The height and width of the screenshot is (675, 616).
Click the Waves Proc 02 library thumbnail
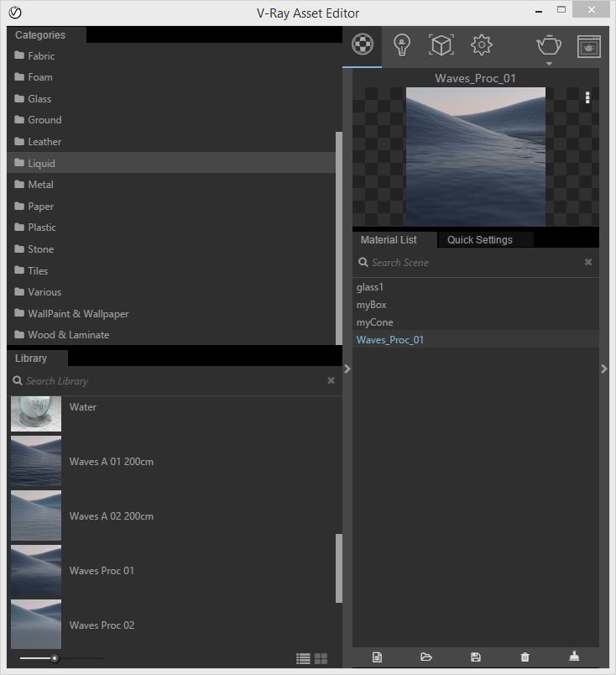pyautogui.click(x=36, y=624)
